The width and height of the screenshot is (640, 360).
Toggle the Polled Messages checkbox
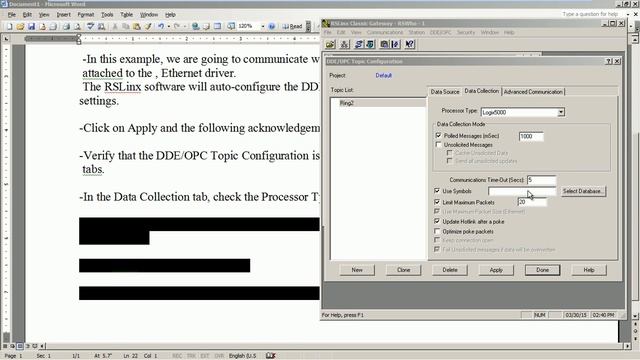pos(438,136)
